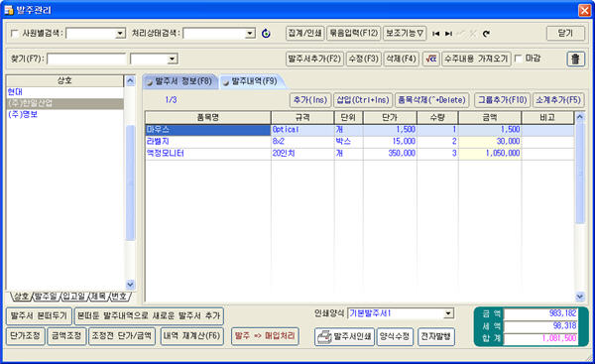Select the 번호 sort tab

(120, 296)
